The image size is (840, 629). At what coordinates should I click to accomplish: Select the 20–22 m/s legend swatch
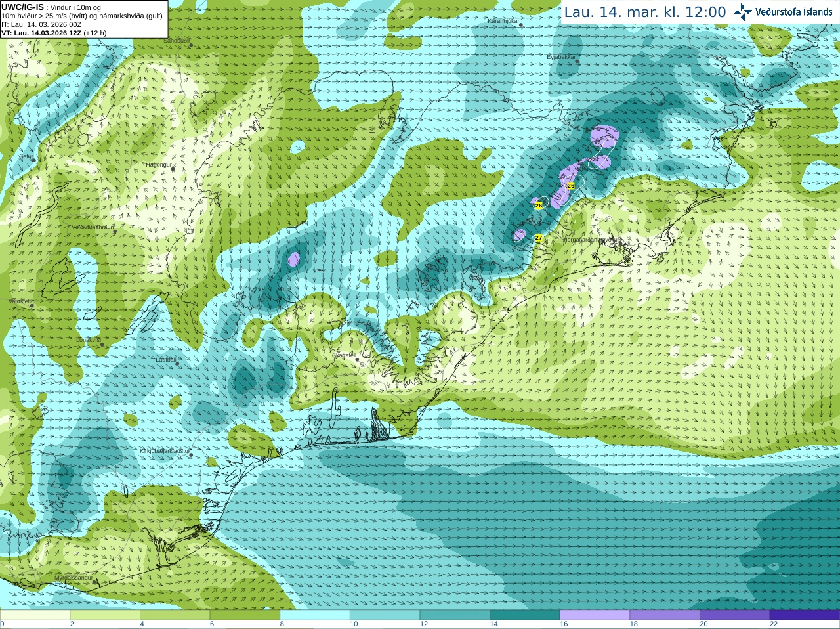[735, 615]
